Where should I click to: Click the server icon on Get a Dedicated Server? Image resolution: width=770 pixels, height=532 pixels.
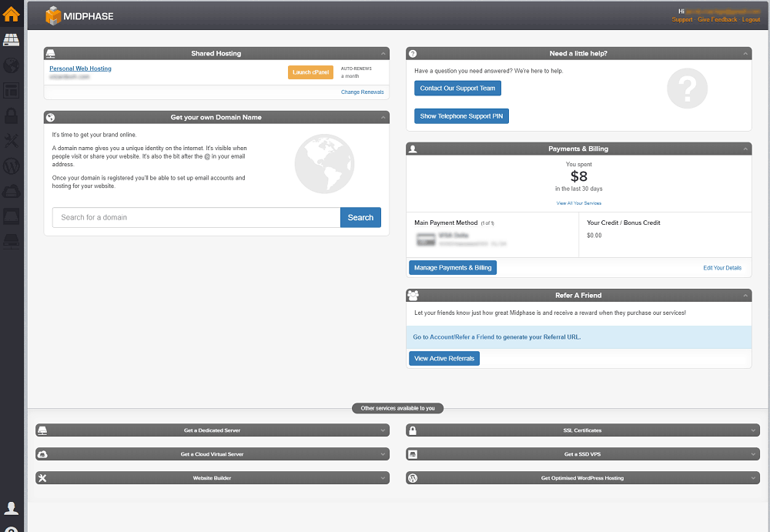[x=42, y=430]
